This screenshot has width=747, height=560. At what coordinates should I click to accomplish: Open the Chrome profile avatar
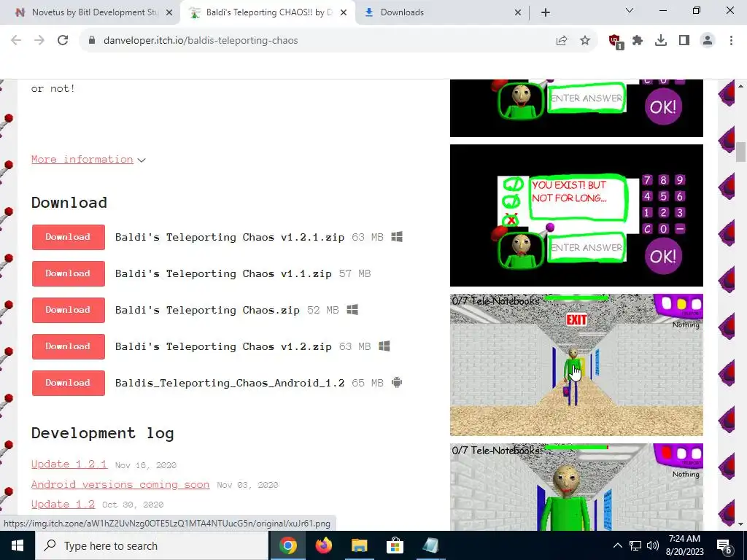[708, 41]
